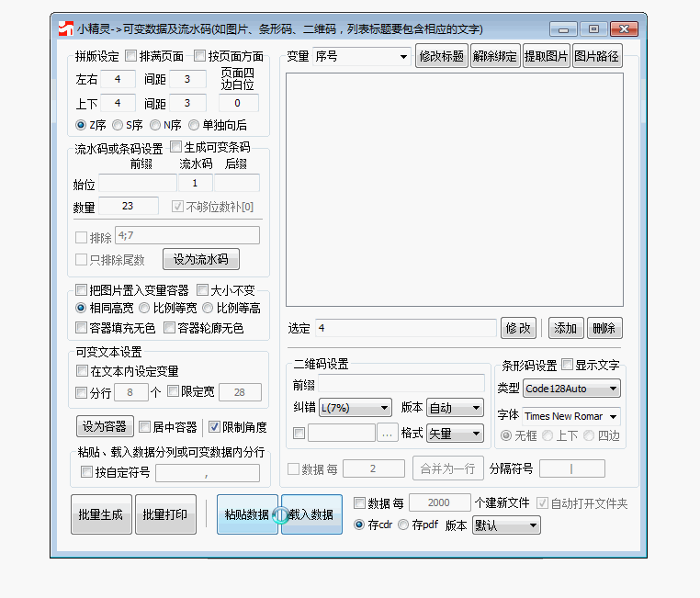Screen dimensions: 700x598
Task: Click the QR code 前缀 input field
Action: (x=401, y=383)
